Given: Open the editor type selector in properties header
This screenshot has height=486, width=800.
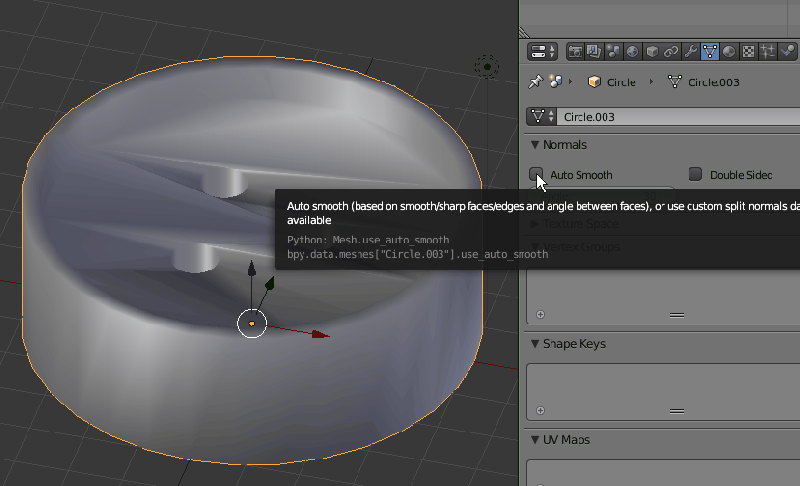Looking at the screenshot, I should coord(542,52).
